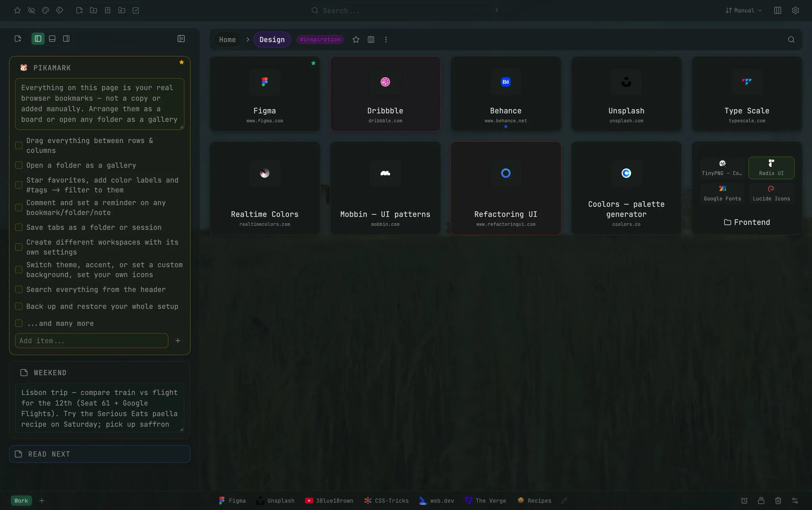This screenshot has width=812, height=510.
Task: Select the bottom panel layout option
Action: coord(52,39)
